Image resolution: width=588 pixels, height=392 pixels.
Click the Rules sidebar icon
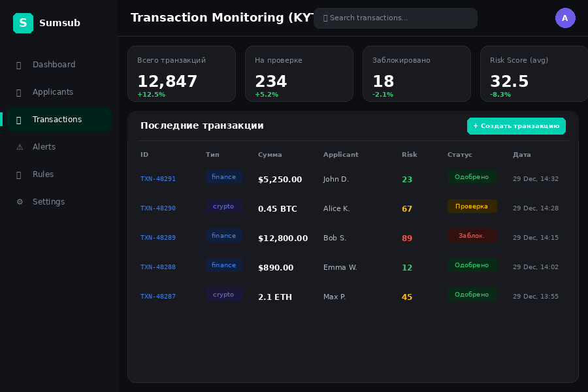(x=18, y=174)
